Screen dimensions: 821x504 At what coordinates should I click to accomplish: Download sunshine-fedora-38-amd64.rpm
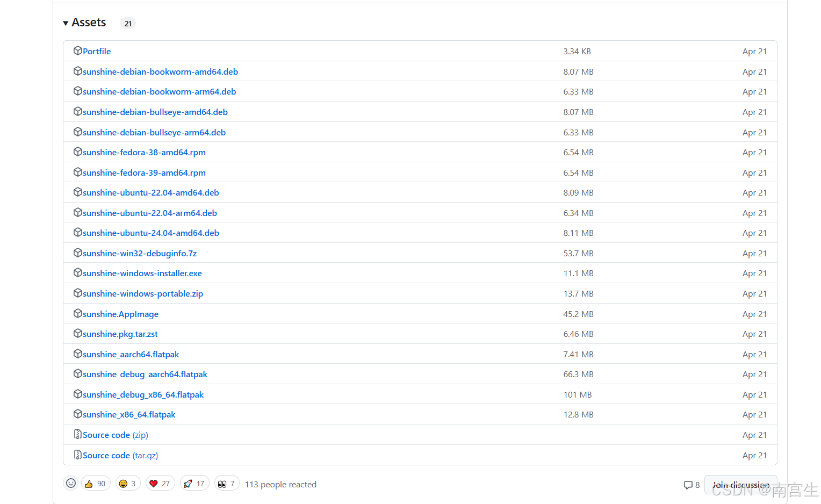pyautogui.click(x=144, y=152)
